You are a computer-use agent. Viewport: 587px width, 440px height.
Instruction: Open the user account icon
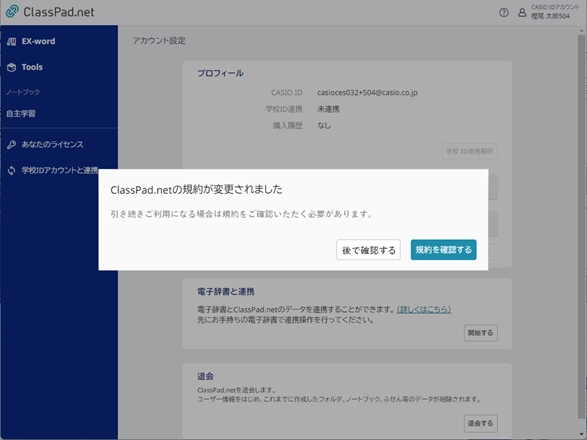[x=522, y=12]
